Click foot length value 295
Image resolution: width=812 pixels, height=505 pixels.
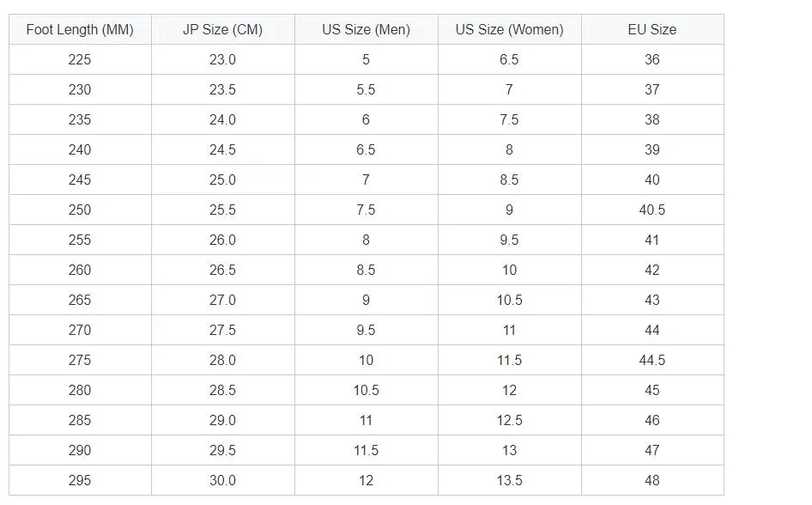pyautogui.click(x=81, y=480)
